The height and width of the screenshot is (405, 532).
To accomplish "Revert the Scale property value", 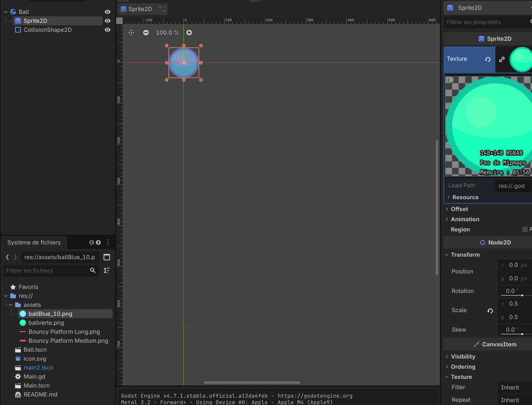I will tap(490, 310).
